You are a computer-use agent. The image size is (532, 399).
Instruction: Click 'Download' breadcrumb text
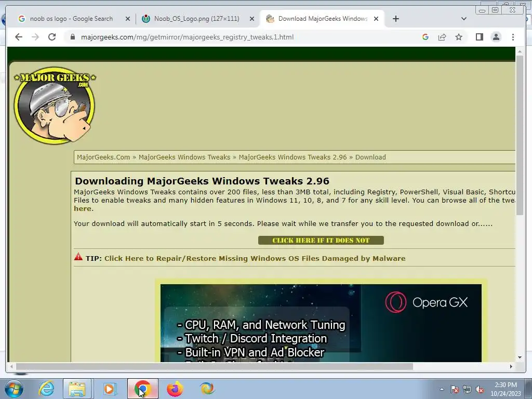(x=370, y=157)
